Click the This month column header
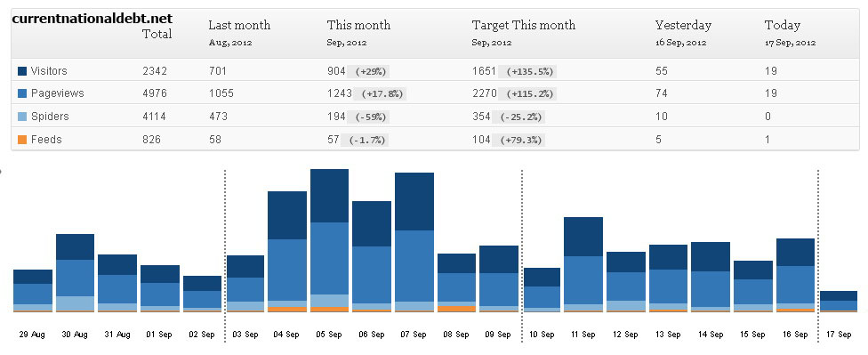Image resolution: width=868 pixels, height=355 pixels. 358,26
